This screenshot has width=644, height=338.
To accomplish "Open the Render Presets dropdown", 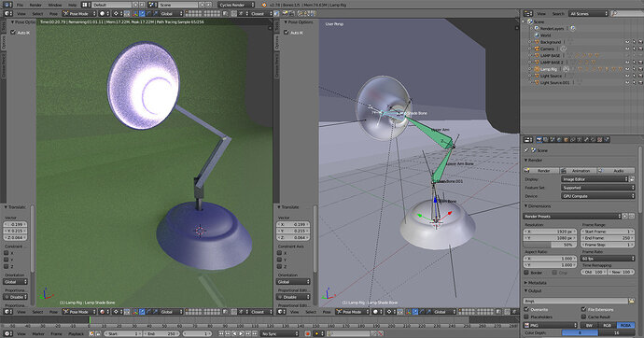I will tap(572, 216).
